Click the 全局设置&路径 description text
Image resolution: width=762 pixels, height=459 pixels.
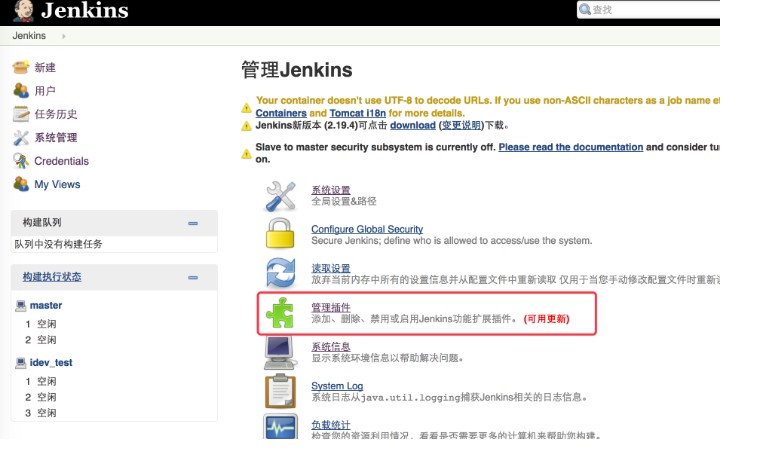point(344,201)
